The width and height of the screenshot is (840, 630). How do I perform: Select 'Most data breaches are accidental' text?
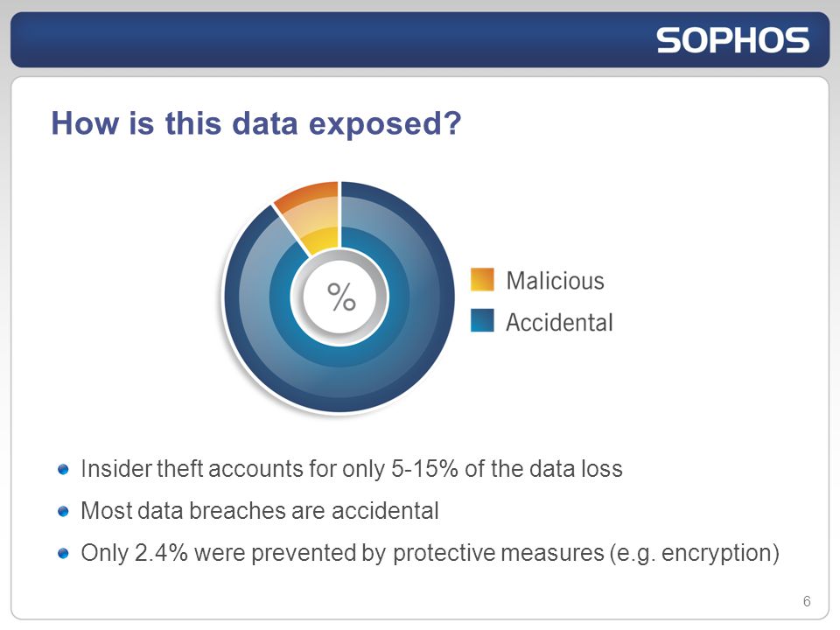click(x=260, y=510)
